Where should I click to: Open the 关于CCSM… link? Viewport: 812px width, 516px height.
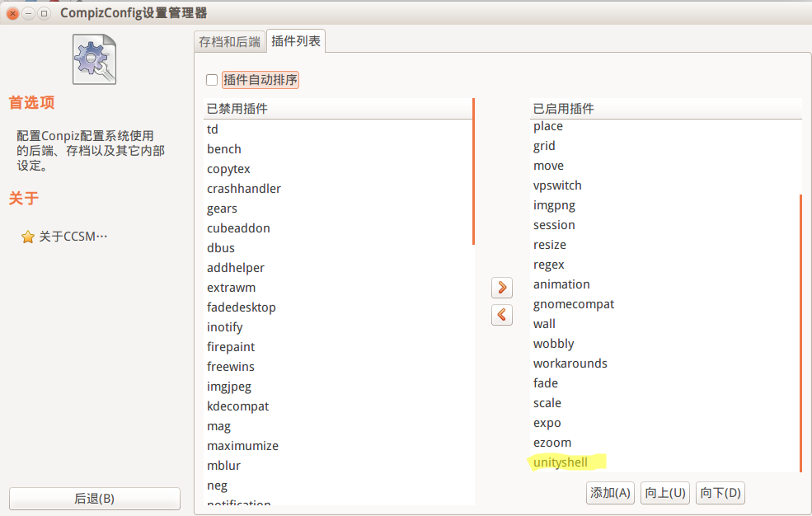[x=73, y=237]
